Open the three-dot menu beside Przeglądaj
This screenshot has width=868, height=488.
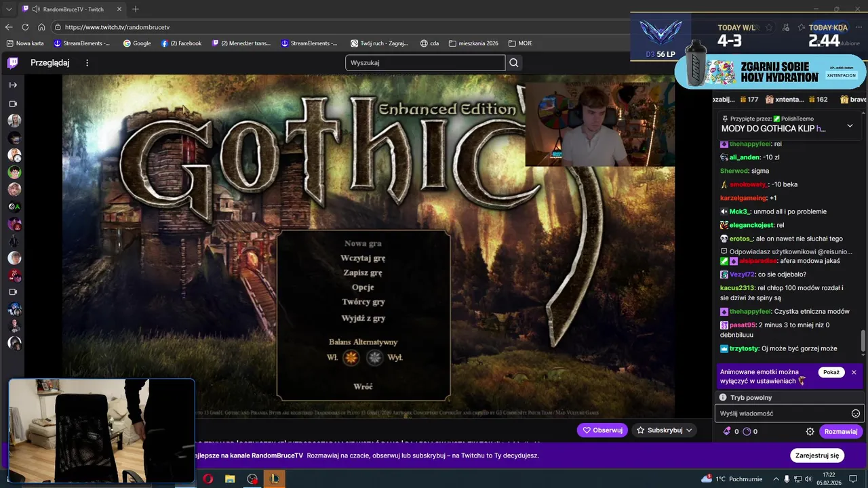point(87,63)
